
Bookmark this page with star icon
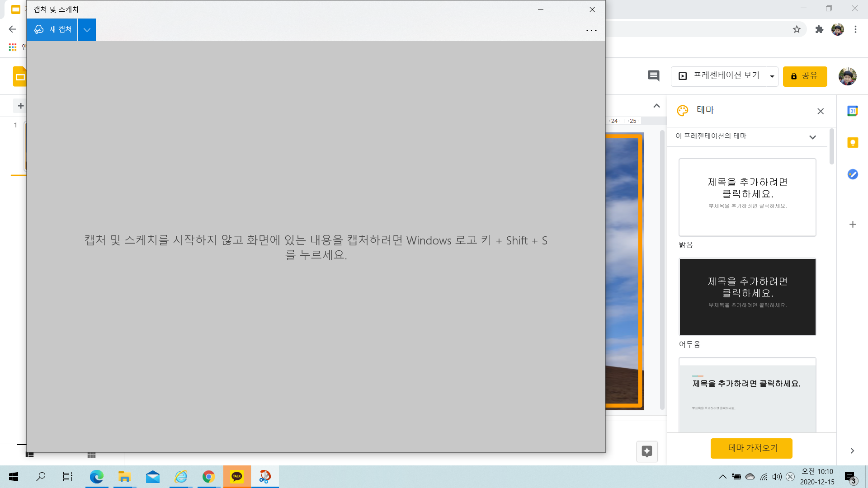click(797, 29)
